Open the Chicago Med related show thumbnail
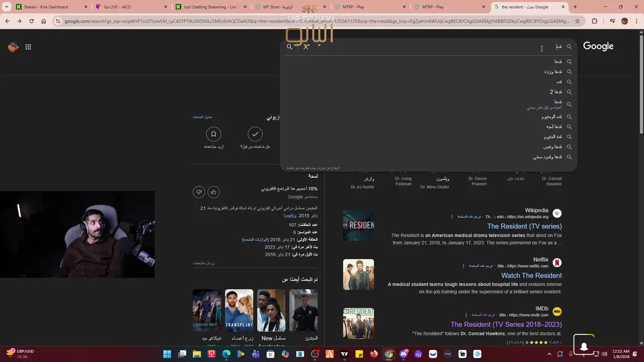This screenshot has height=362, width=644. (207, 310)
